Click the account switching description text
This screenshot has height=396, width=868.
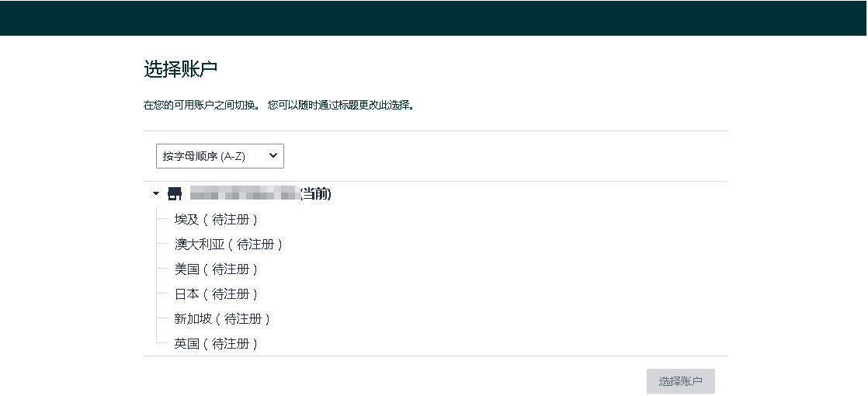click(278, 105)
